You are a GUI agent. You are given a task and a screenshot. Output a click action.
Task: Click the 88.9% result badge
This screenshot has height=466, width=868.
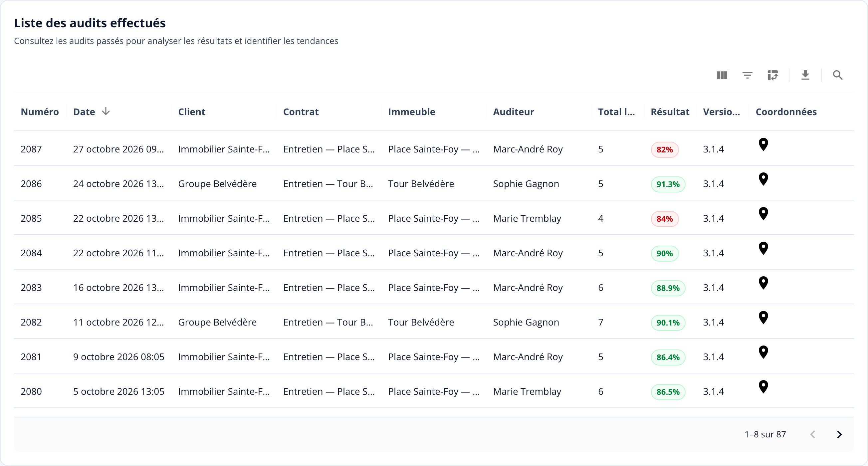668,288
